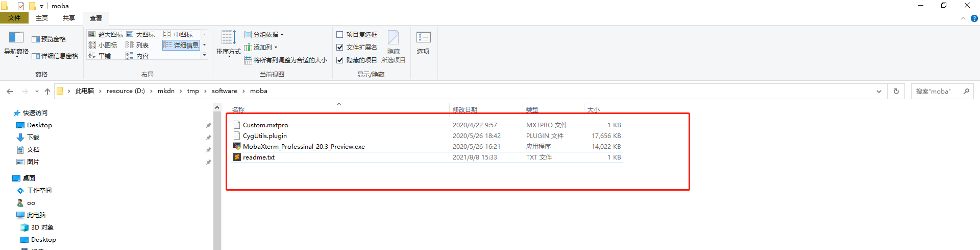Toggle File name extensions (文件扩展名) checkbox
Screen dimensions: 980x250
tap(340, 48)
